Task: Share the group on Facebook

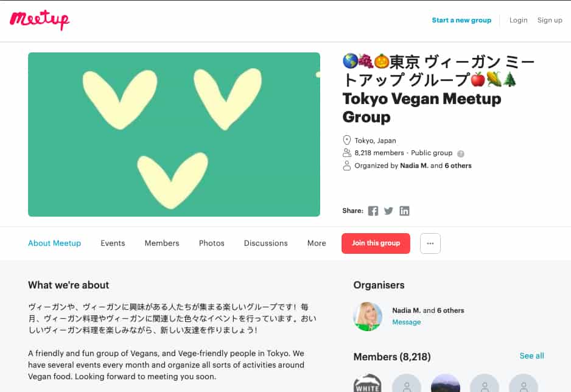Action: click(373, 211)
